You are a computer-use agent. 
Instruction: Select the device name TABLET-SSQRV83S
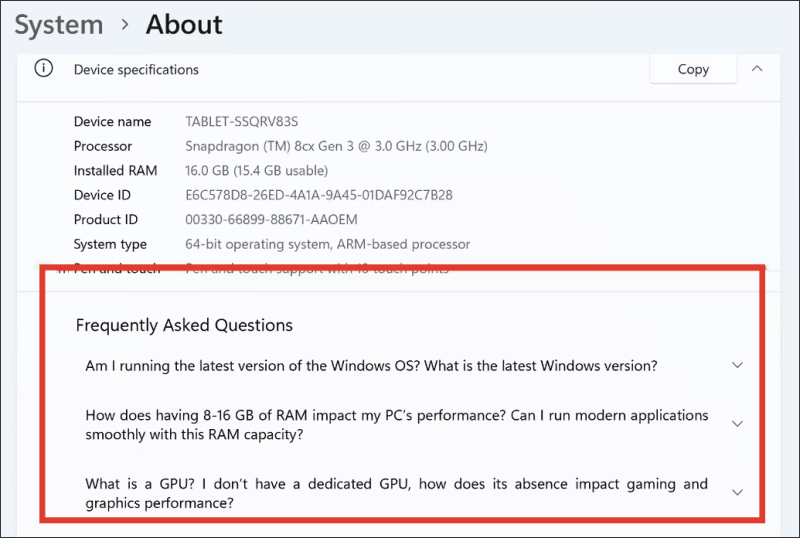(242, 121)
